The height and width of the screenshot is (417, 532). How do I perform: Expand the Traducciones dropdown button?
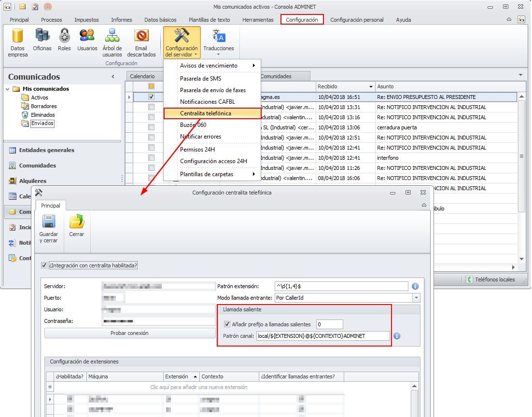click(219, 54)
